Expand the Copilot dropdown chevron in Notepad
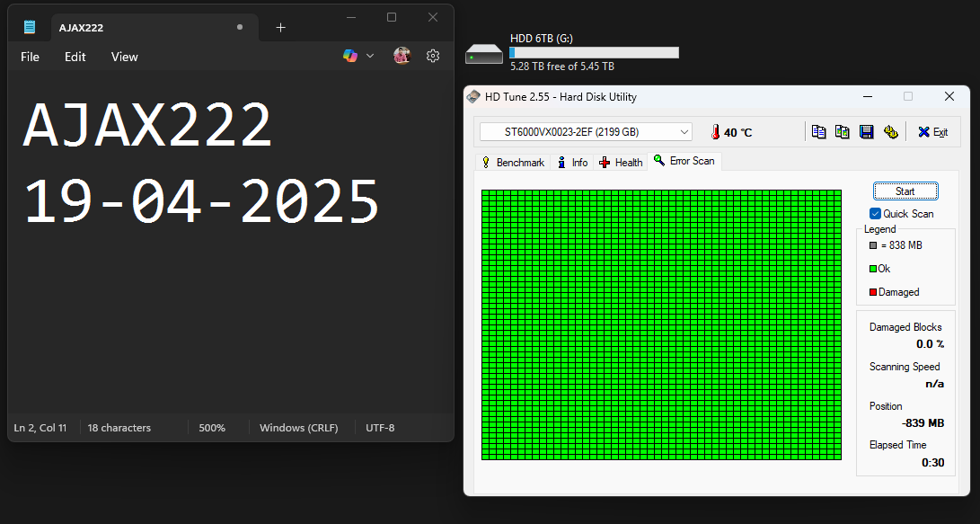Screen dimensions: 980x524 pos(370,56)
